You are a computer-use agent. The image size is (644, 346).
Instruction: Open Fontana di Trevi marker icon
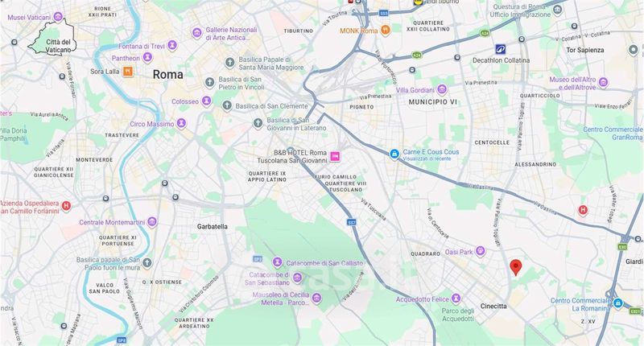tap(172, 46)
